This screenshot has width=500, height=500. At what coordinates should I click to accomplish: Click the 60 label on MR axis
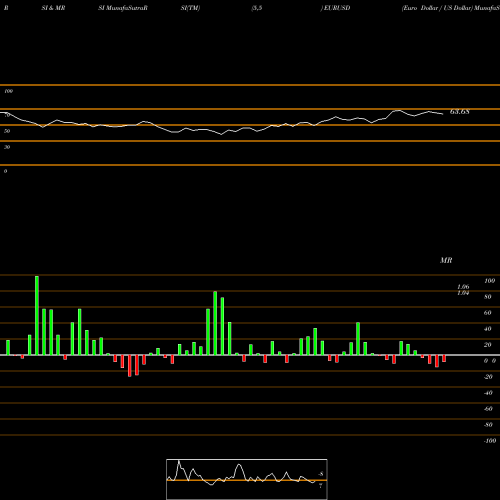point(488,313)
